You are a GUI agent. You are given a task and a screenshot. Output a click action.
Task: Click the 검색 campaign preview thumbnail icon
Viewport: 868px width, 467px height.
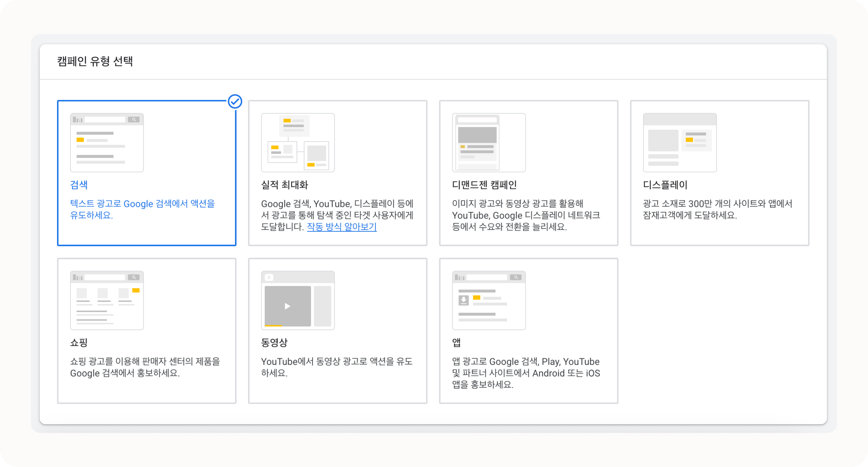point(106,141)
